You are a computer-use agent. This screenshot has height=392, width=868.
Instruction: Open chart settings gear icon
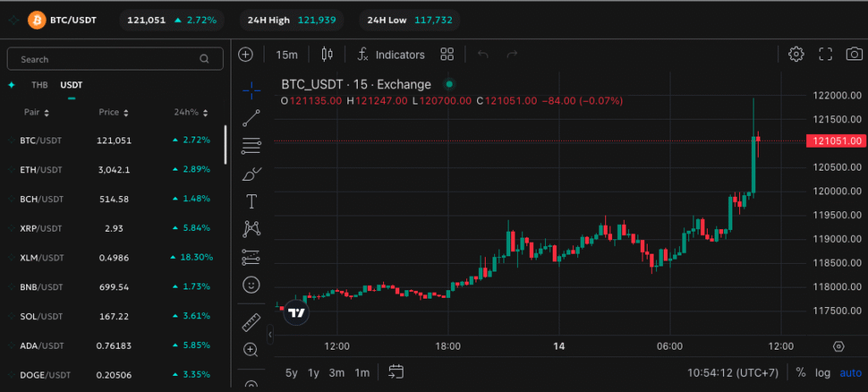796,53
